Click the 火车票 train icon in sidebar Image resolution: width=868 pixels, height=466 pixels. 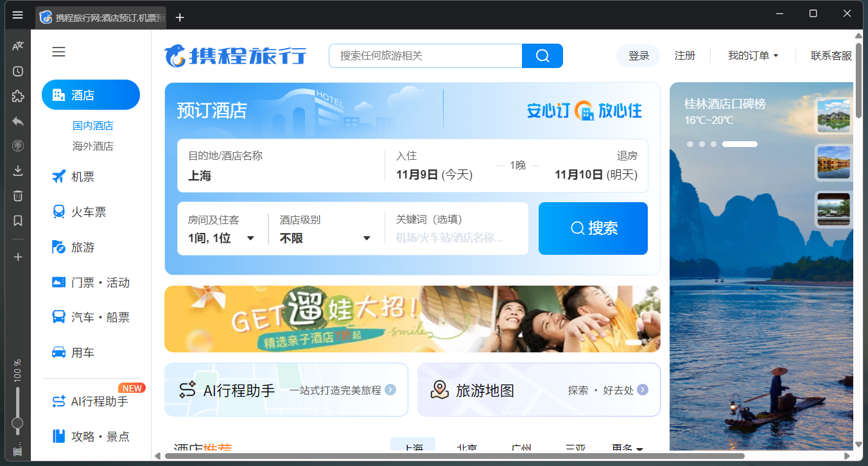coord(59,212)
